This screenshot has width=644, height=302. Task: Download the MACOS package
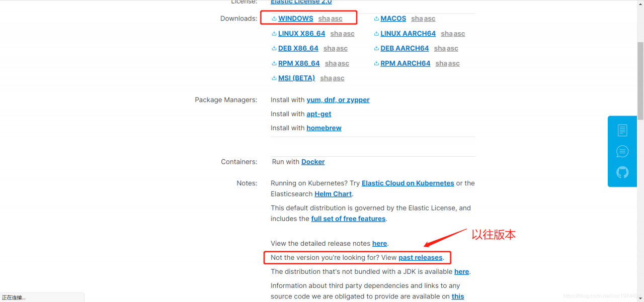click(393, 19)
